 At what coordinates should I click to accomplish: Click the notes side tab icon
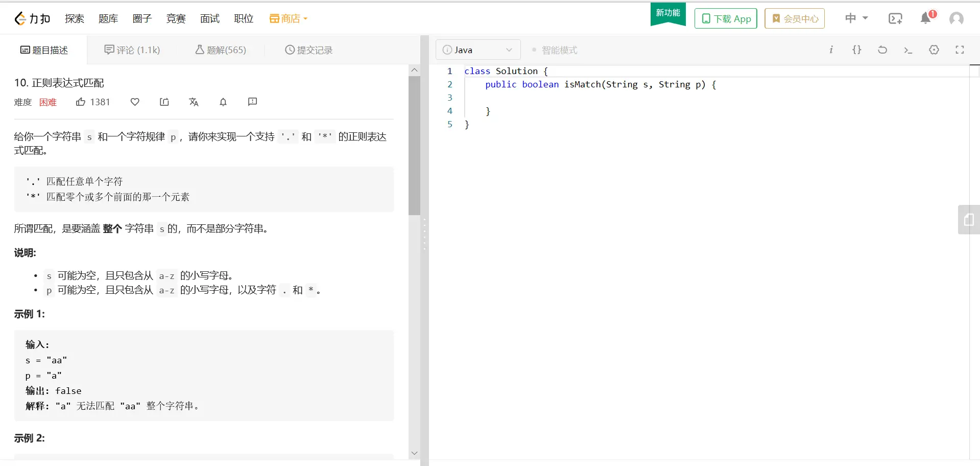point(969,220)
